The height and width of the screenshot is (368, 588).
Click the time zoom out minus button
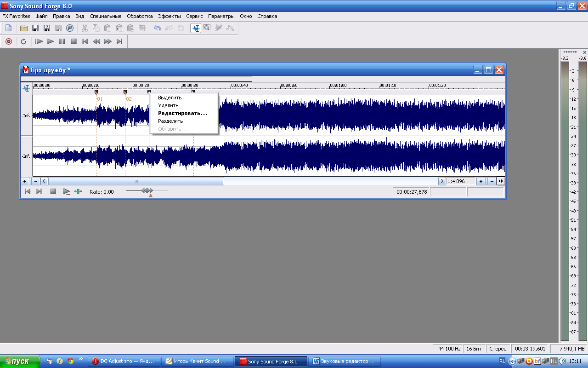click(x=492, y=181)
